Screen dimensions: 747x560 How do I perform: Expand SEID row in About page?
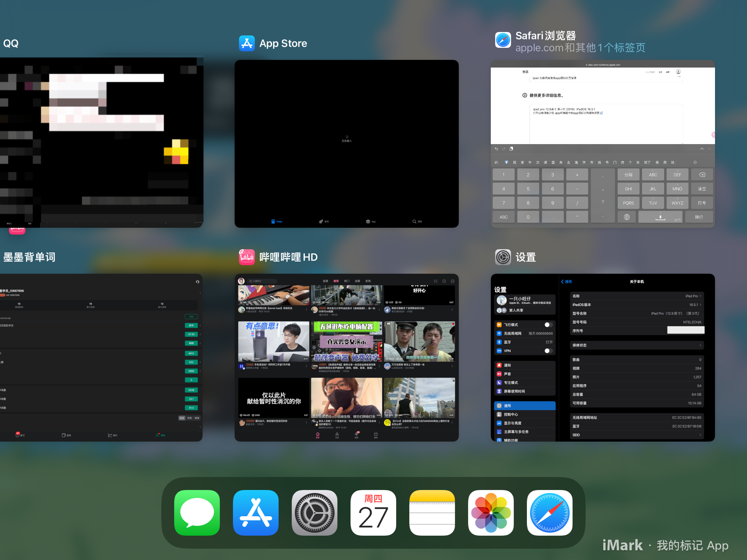coord(700,435)
